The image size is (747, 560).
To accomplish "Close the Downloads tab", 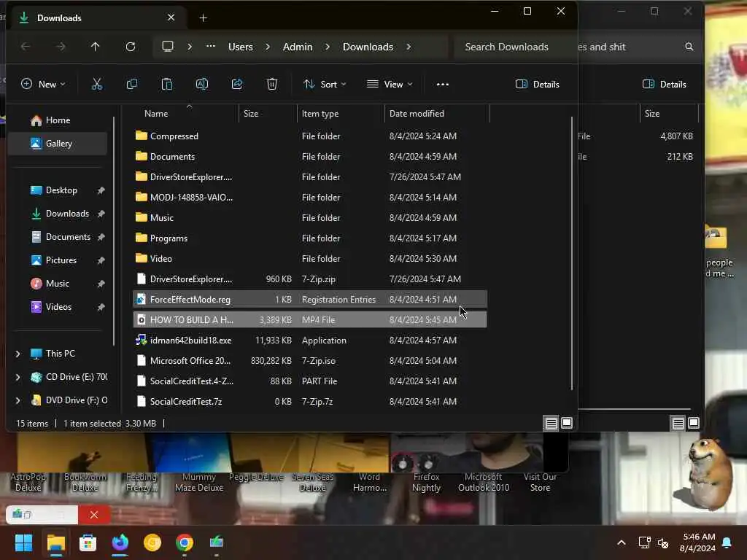I will (x=171, y=17).
